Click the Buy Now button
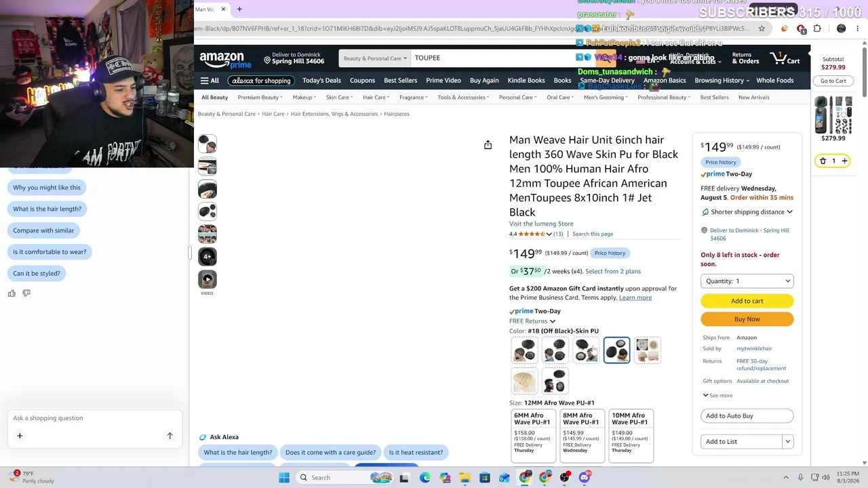Screen dimensions: 868x488 tap(747, 319)
